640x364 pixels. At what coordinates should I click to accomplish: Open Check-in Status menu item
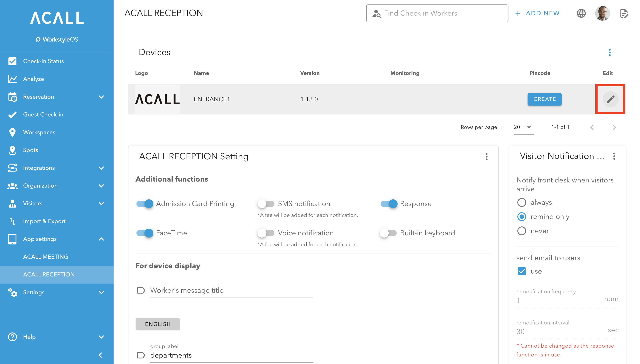coord(57,61)
